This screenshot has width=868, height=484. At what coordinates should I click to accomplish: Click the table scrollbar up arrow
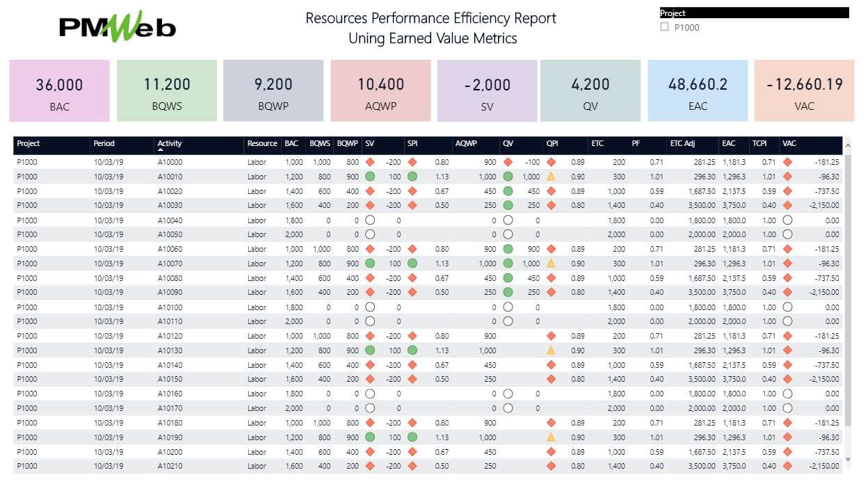847,145
